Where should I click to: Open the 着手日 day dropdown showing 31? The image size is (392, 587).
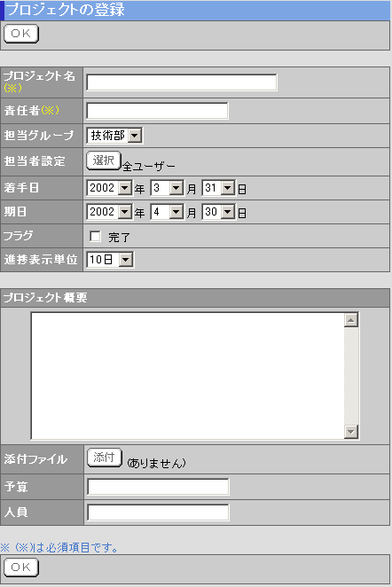pyautogui.click(x=219, y=188)
